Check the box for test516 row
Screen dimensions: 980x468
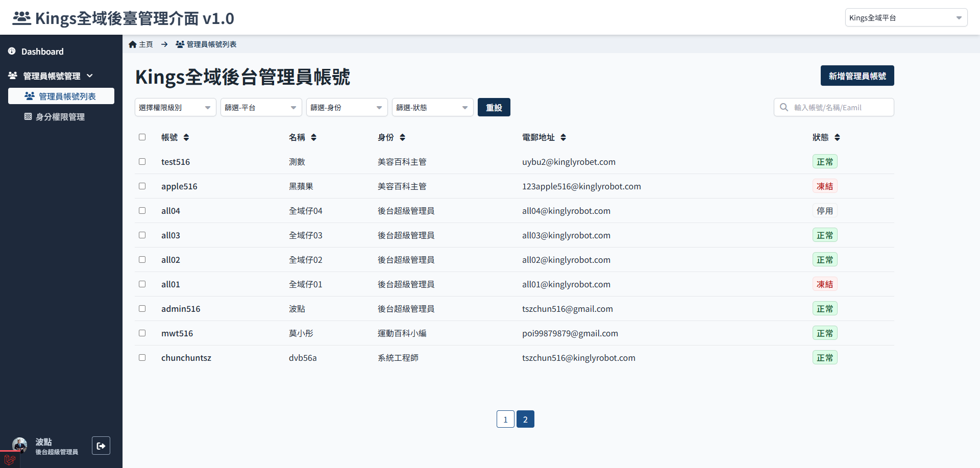coord(142,162)
